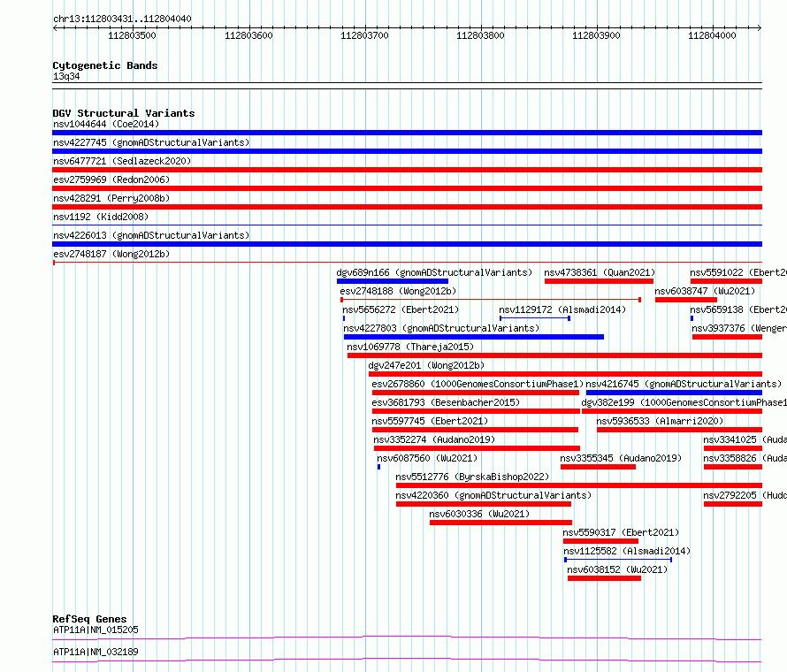This screenshot has height=672, width=787.
Task: Open nsv1125582 (Alsmadi2014) label
Action: tap(627, 551)
